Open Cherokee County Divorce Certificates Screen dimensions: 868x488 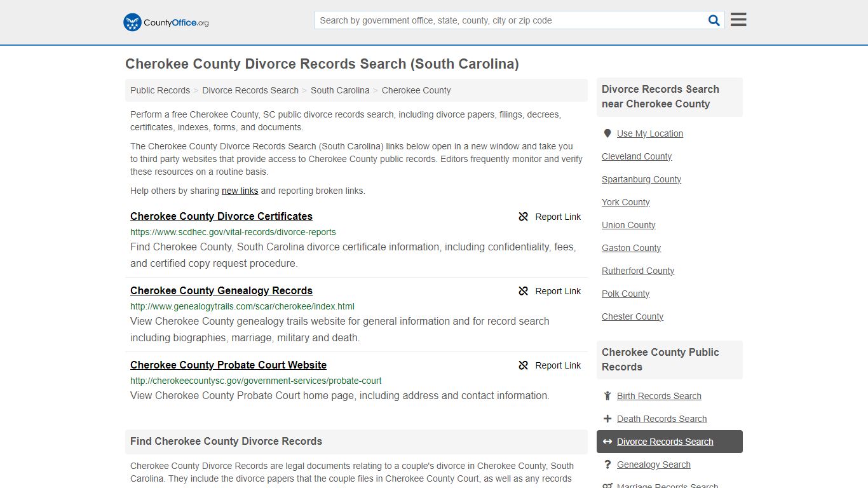[221, 216]
